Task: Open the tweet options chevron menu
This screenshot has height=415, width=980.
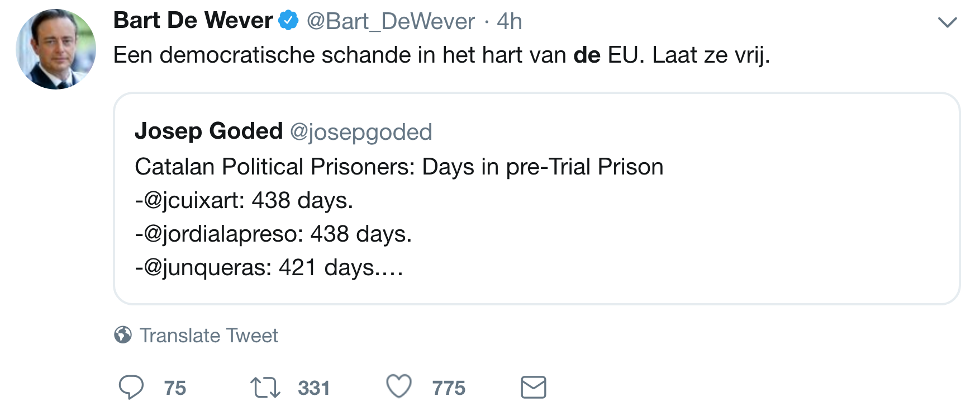Action: (947, 23)
